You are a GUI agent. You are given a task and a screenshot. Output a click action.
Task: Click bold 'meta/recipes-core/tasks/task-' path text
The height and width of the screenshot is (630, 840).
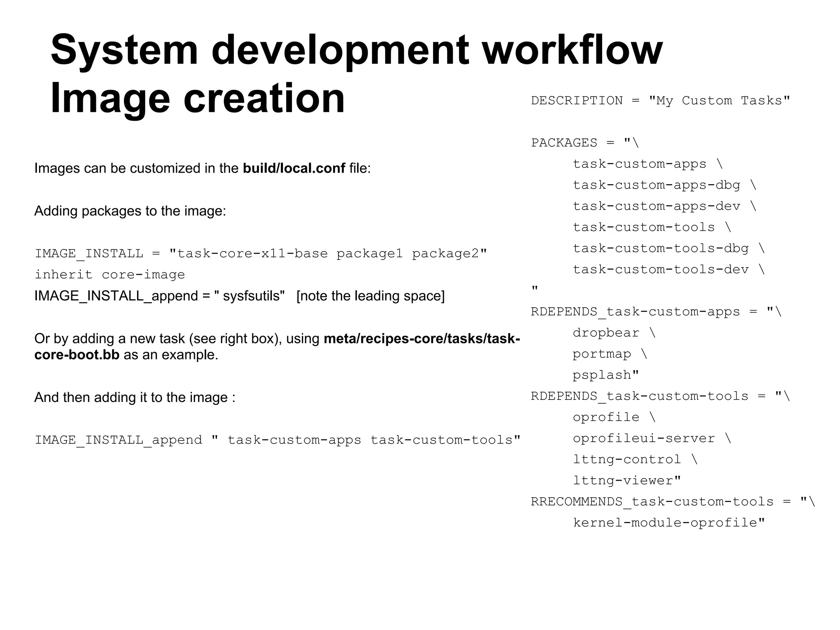422,339
